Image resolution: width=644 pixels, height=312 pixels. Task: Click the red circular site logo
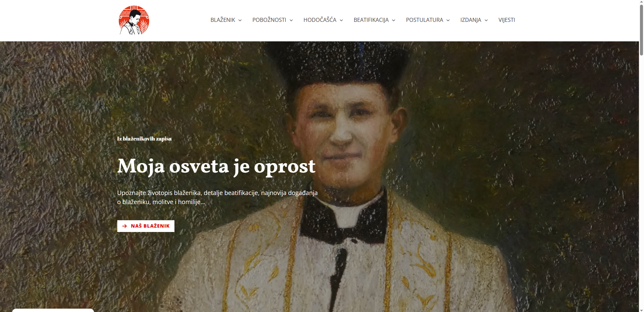tap(134, 20)
